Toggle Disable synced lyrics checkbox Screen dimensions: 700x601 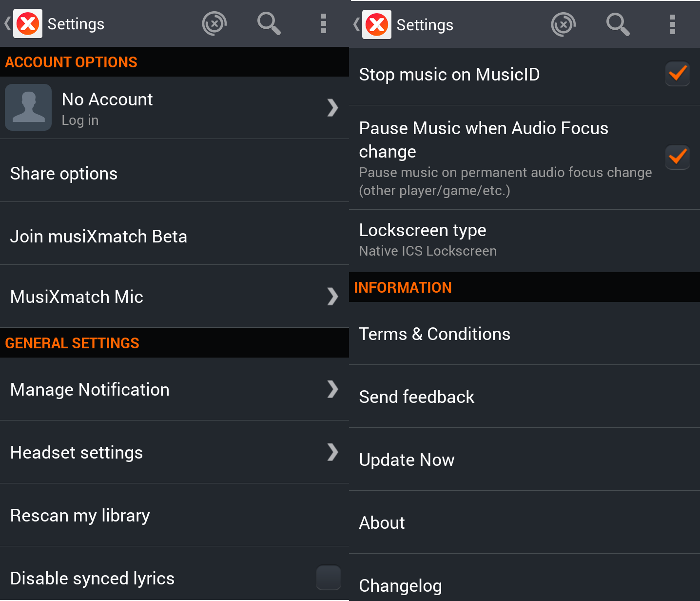click(328, 578)
